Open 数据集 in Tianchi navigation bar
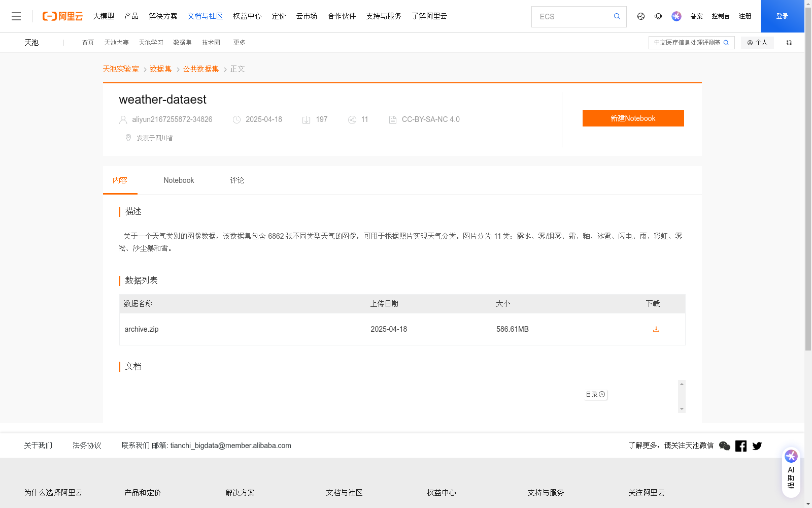 click(x=182, y=43)
